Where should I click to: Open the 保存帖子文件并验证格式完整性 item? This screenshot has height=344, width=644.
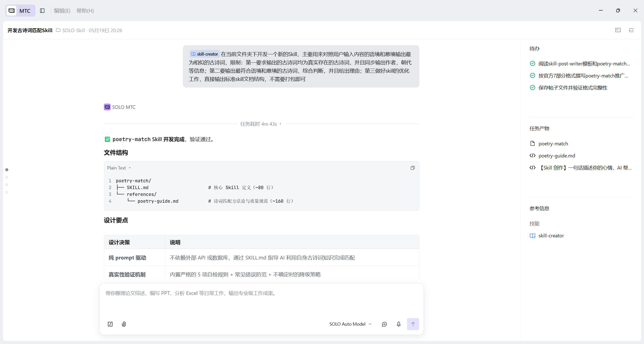573,88
